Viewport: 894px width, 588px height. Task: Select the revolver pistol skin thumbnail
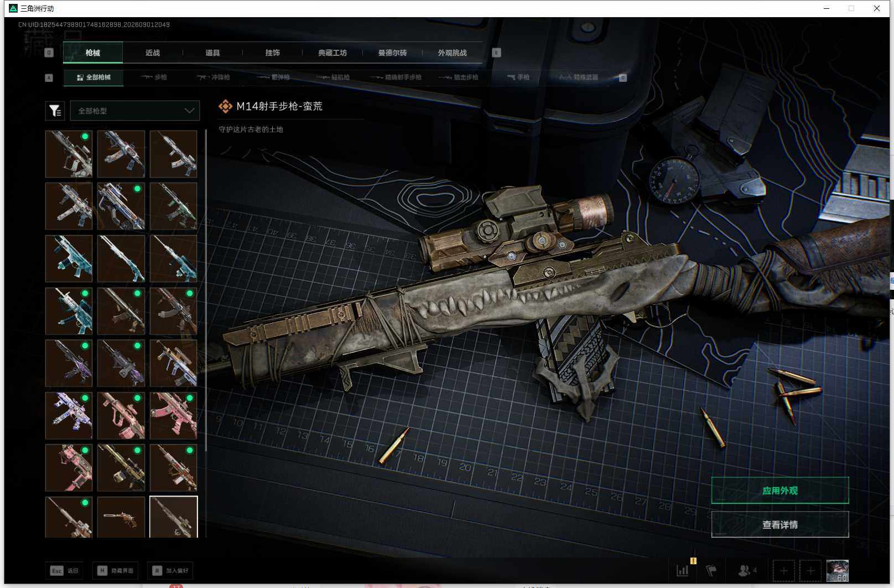click(x=121, y=517)
